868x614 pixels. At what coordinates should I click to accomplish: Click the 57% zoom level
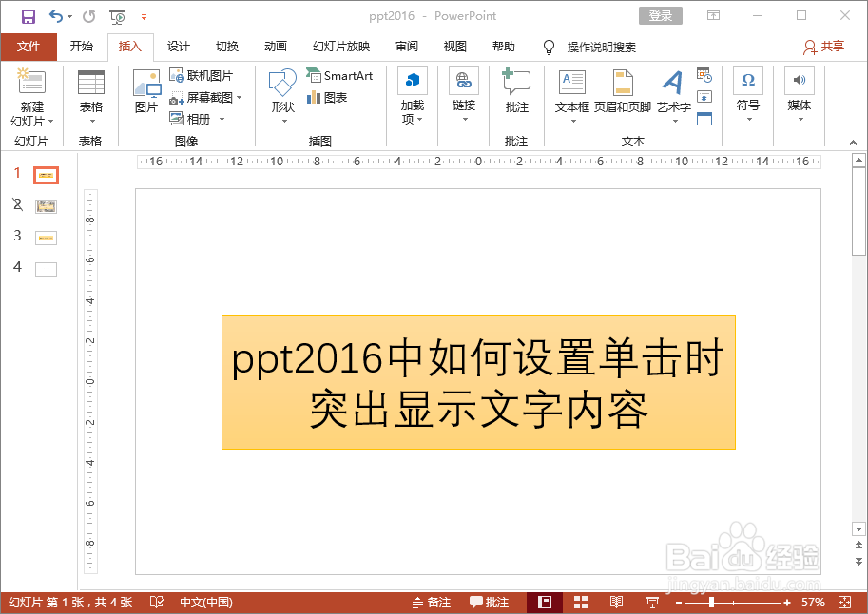coord(813,603)
